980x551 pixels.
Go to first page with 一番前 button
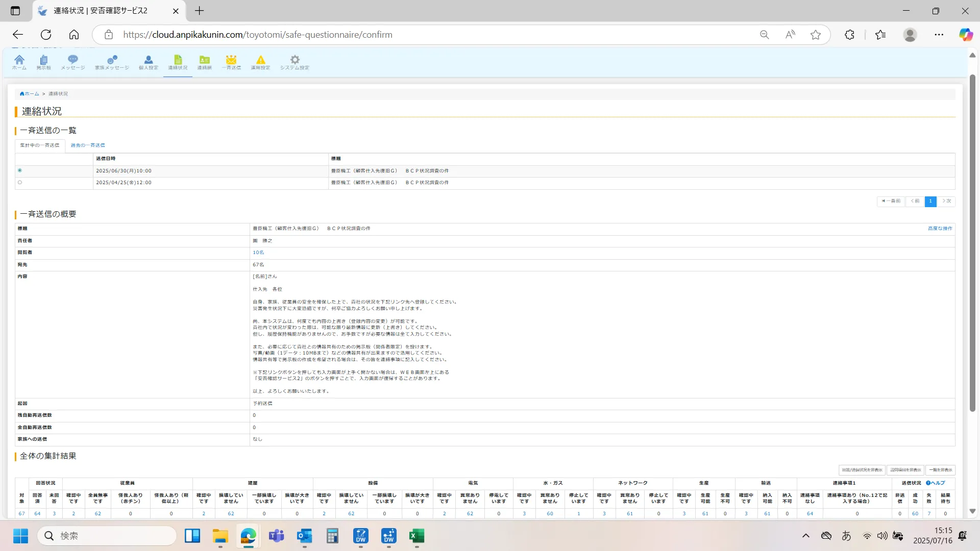click(x=891, y=201)
